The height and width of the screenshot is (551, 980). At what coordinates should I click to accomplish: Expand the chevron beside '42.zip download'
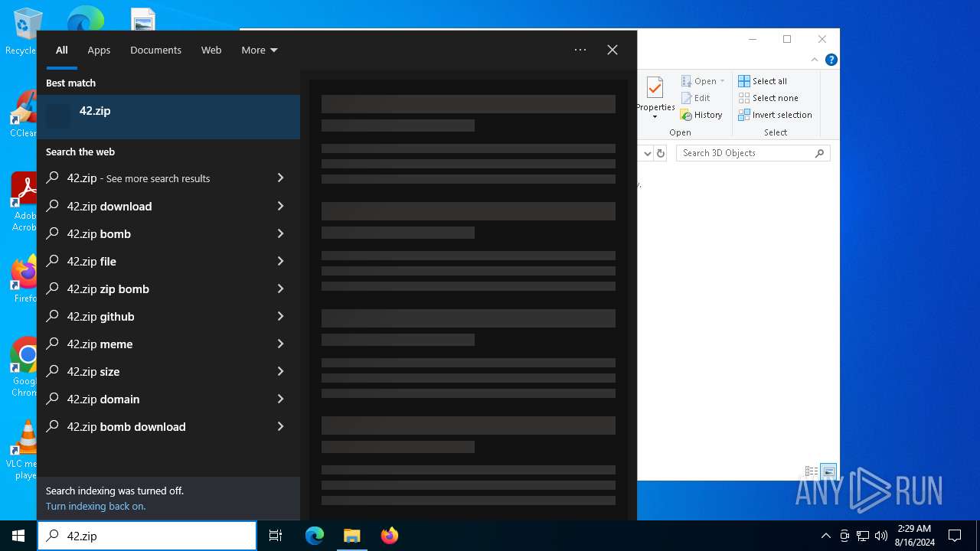pyautogui.click(x=280, y=206)
